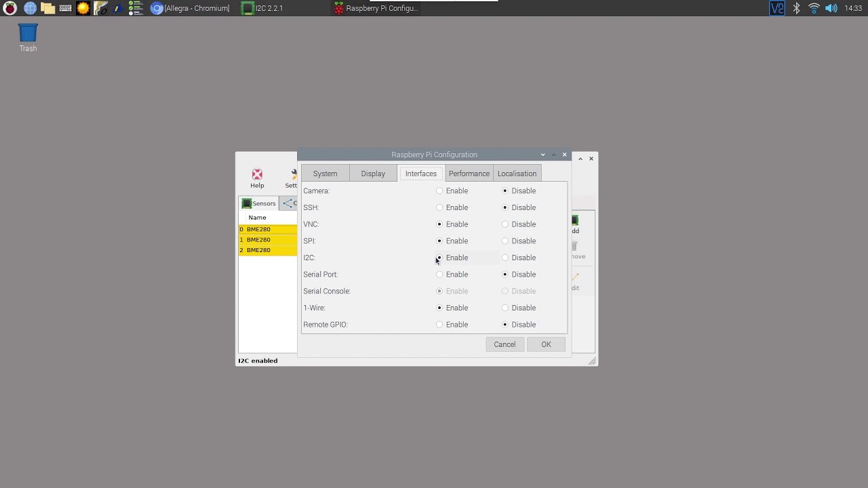Switch to the I2C 2.2.1 taskbar window
This screenshot has height=488, width=868.
pyautogui.click(x=263, y=8)
